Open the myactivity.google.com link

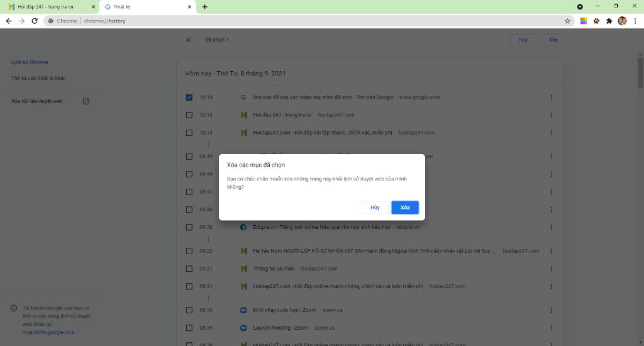pyautogui.click(x=48, y=332)
